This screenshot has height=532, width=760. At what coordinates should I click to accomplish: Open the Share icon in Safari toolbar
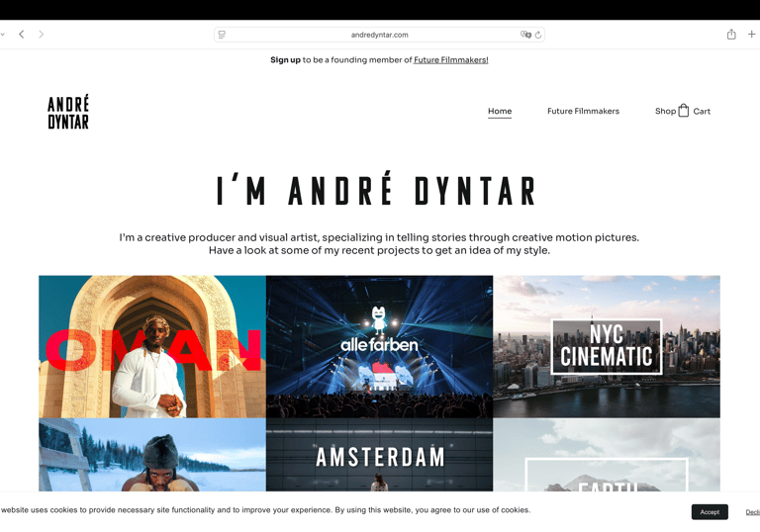coord(731,34)
